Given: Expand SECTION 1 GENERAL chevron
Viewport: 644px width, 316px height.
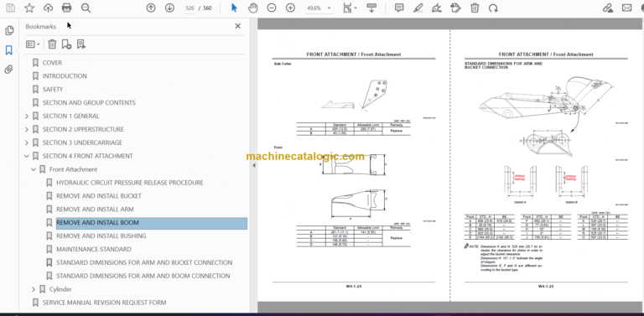Looking at the screenshot, I should click(27, 117).
